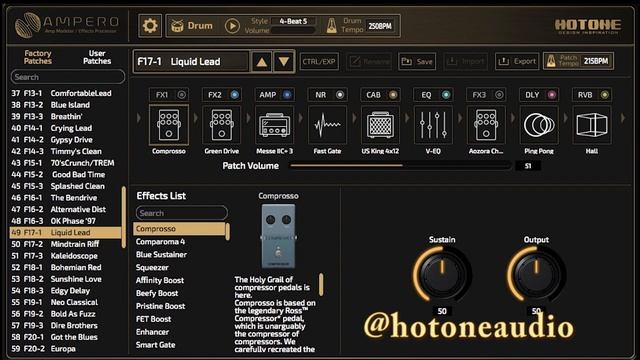Open the drum Style 4-Beat 5 selector

point(293,21)
